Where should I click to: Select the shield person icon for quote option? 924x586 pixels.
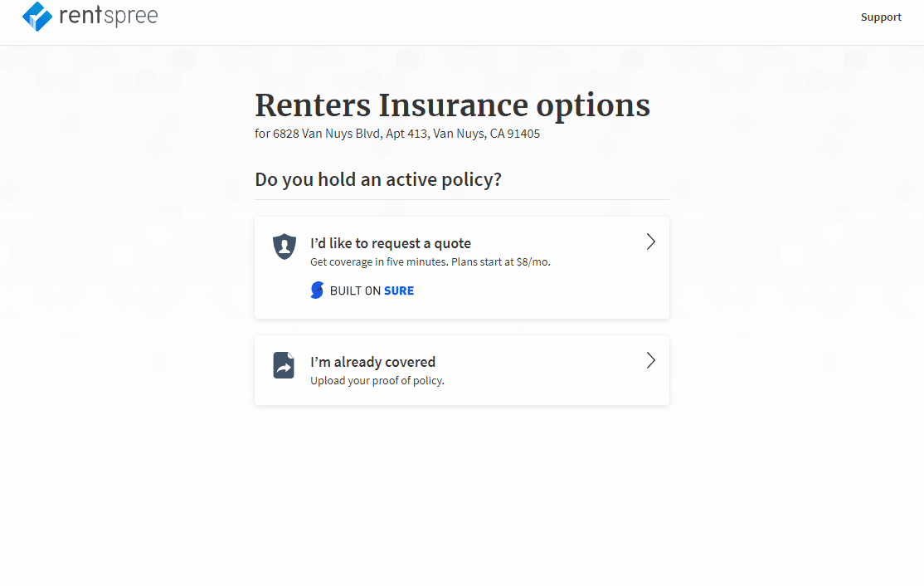point(283,247)
